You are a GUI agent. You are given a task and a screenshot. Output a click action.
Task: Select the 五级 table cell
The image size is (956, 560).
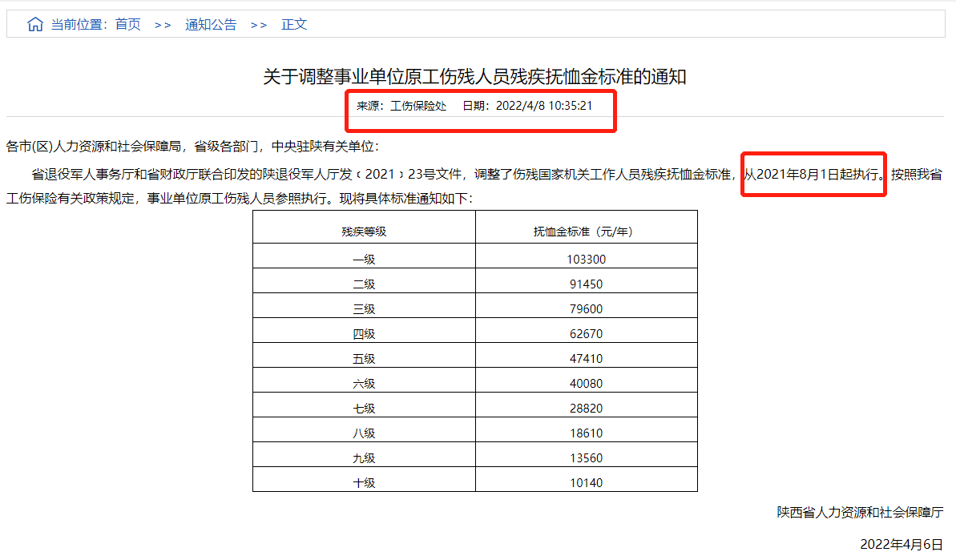tap(364, 356)
